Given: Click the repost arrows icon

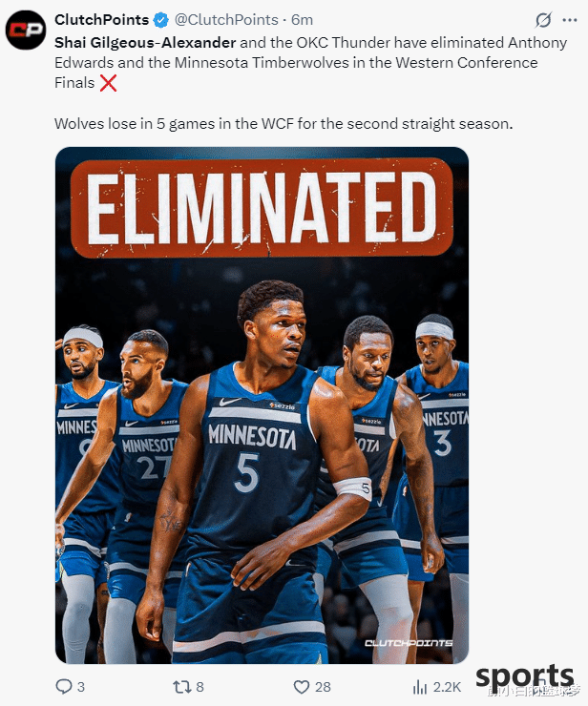Looking at the screenshot, I should (182, 687).
